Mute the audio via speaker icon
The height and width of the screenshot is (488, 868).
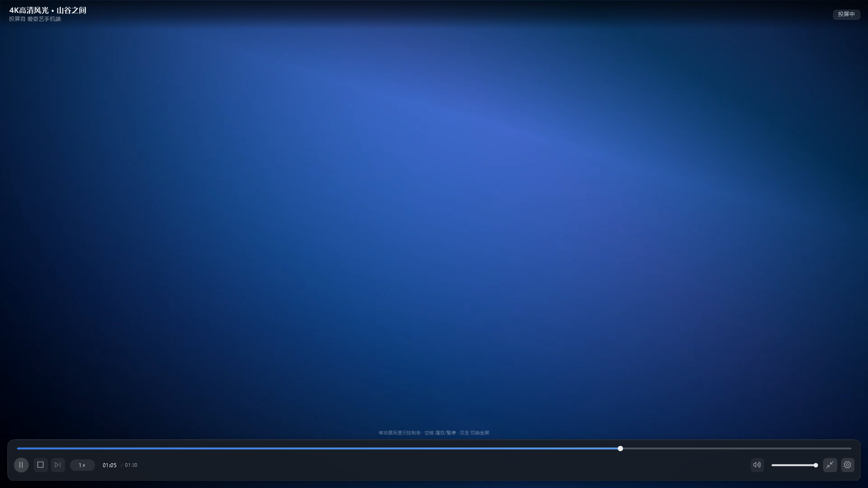click(x=757, y=465)
